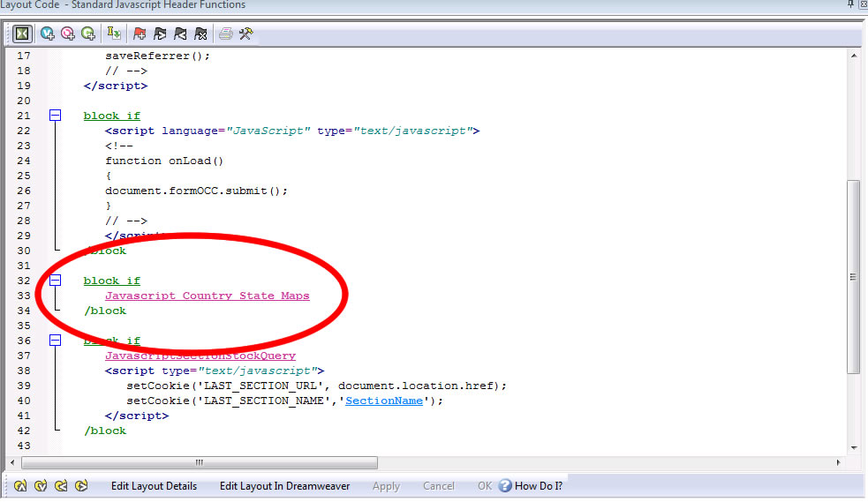Image resolution: width=868 pixels, height=502 pixels.
Task: Open the hammer and wrench tools icon
Action: pos(246,34)
